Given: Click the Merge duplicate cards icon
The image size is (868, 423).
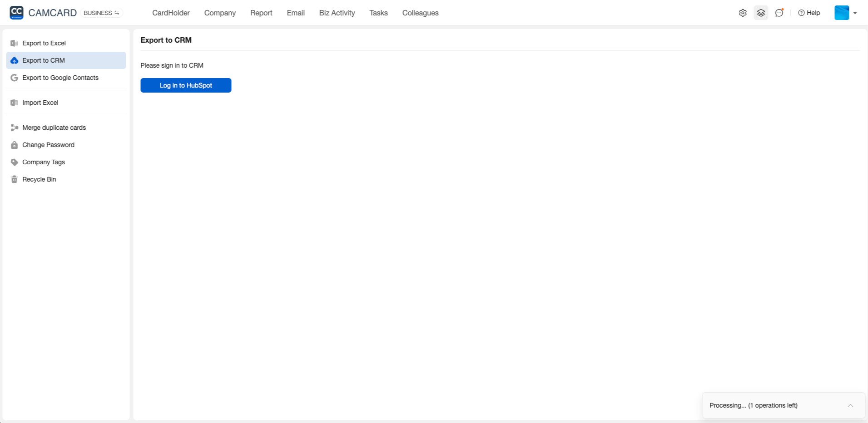Looking at the screenshot, I should [x=14, y=128].
